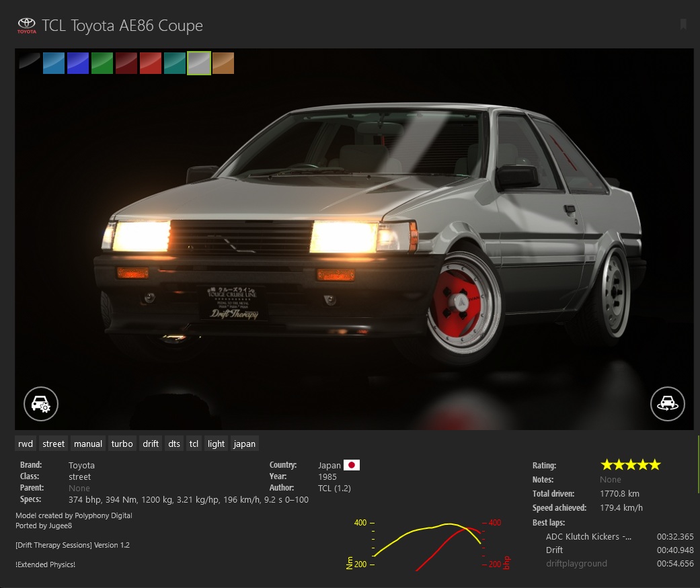Viewport: 700px width, 588px height.
Task: Select the silver skin swatch
Action: pyautogui.click(x=198, y=63)
